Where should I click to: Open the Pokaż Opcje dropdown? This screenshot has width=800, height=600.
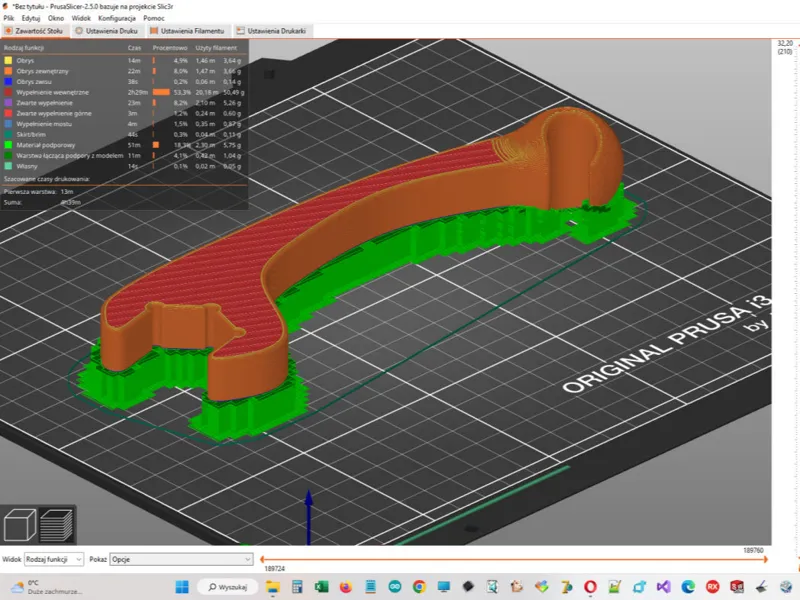pyautogui.click(x=181, y=559)
